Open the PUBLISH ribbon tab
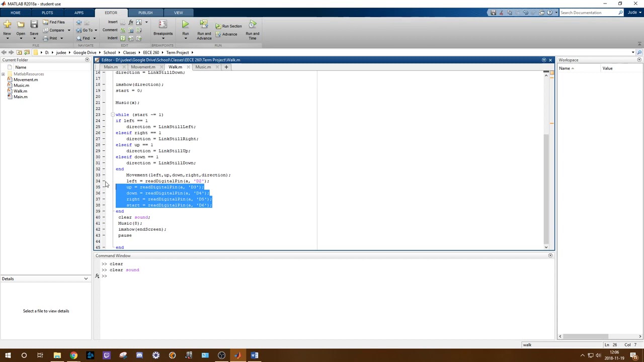 pos(145,13)
